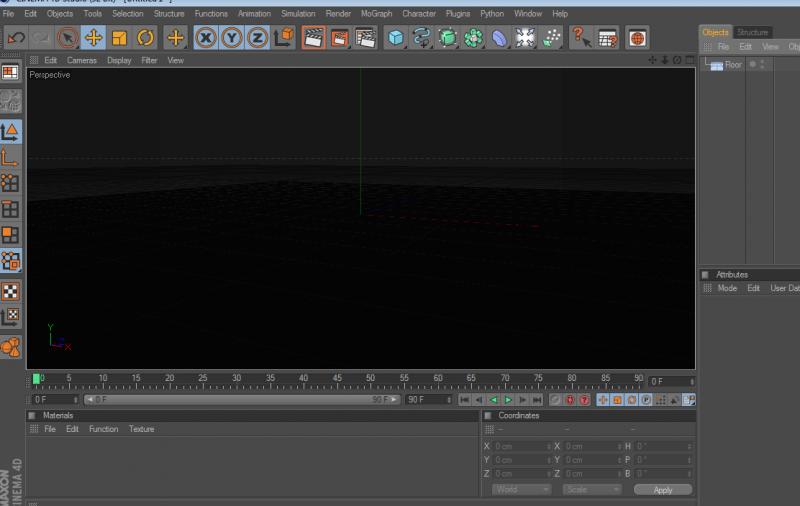800x506 pixels.
Task: Toggle the Y-axis lock
Action: [x=232, y=38]
